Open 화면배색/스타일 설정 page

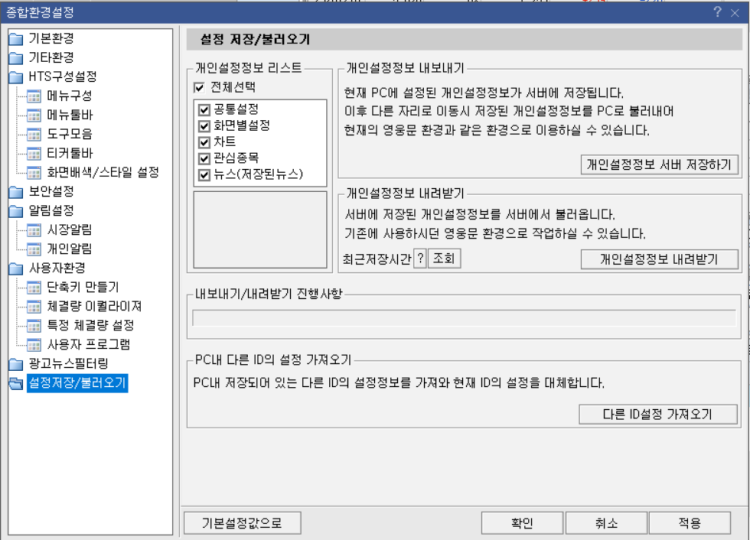pyautogui.click(x=103, y=172)
